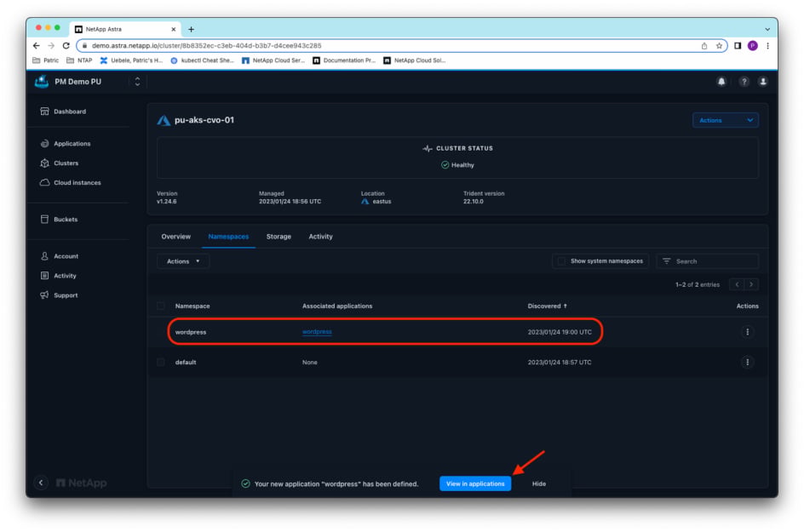Open the namespaces Actions dropdown
The height and width of the screenshot is (532, 804).
pyautogui.click(x=183, y=261)
